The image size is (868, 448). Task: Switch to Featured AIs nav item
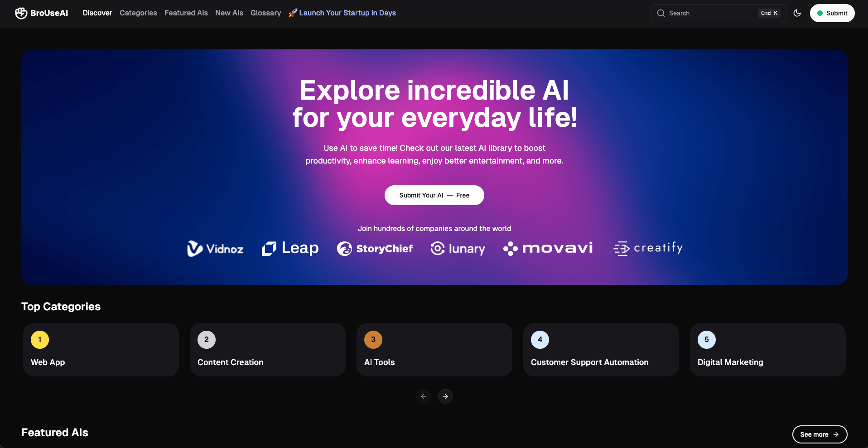(186, 13)
